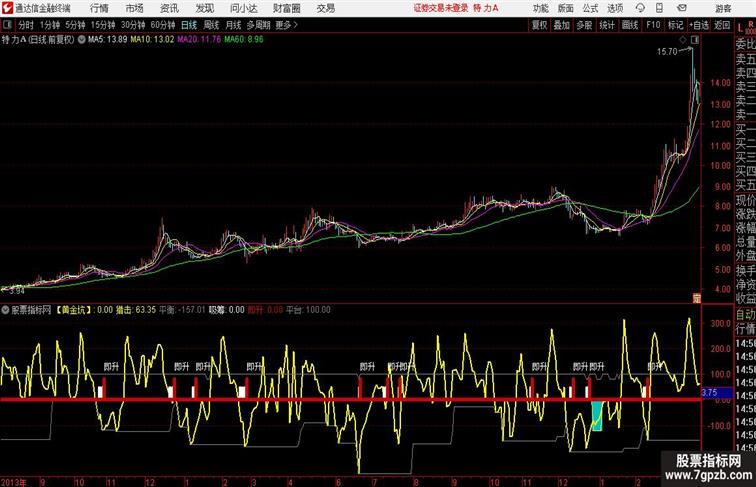Viewport: 756px width, 487px height.
Task: Click the 【黄金坑】 indicator label
Action: pyautogui.click(x=74, y=310)
